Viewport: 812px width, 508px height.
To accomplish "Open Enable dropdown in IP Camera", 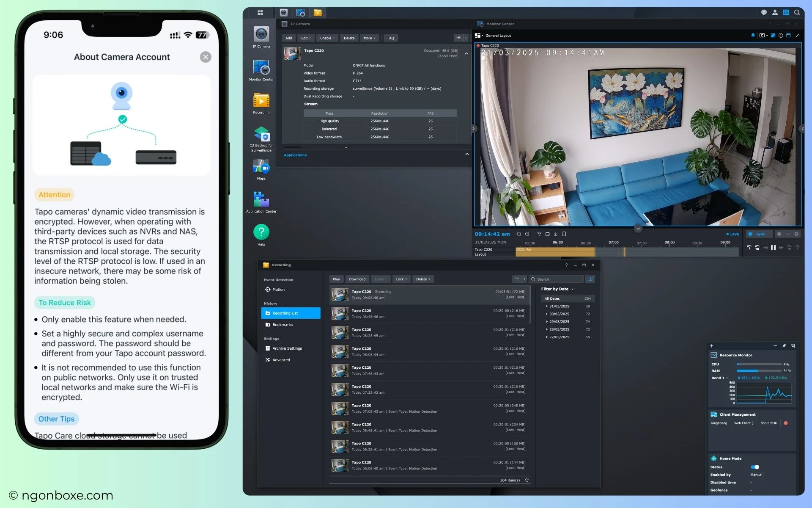I will (327, 38).
